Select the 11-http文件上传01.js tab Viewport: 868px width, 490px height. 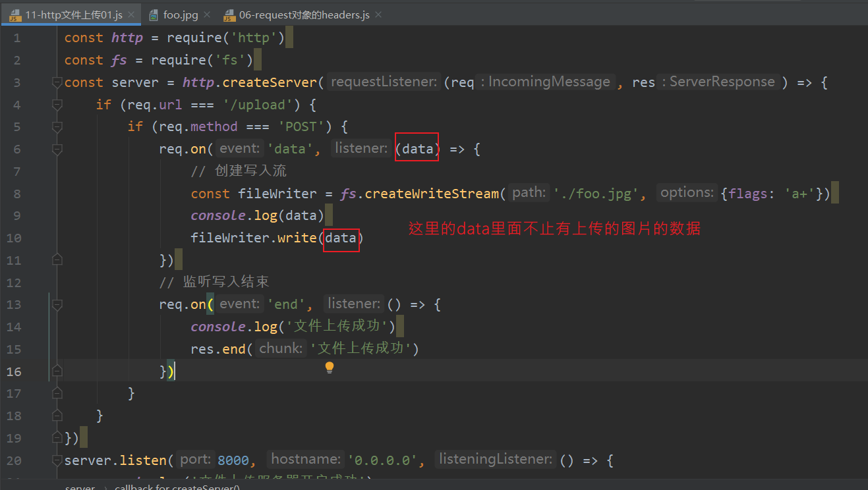click(x=71, y=14)
